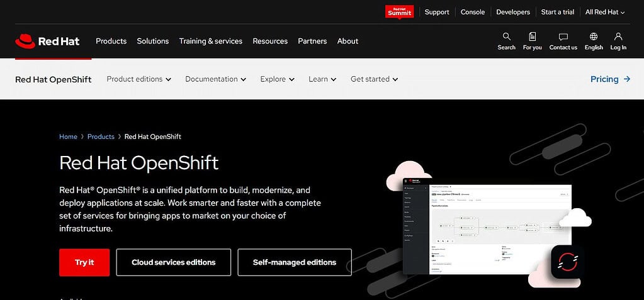644x300 pixels.
Task: Expand the Learn dropdown
Action: pos(322,79)
